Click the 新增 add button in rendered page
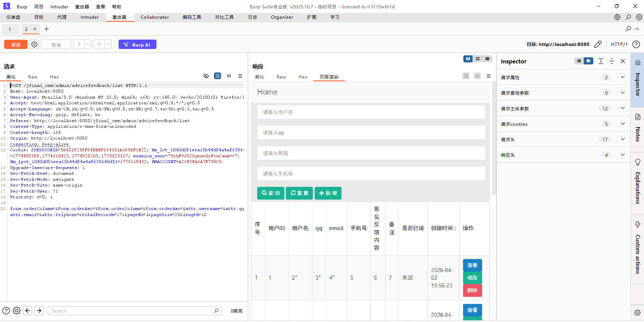The image size is (644, 322). 328,193
